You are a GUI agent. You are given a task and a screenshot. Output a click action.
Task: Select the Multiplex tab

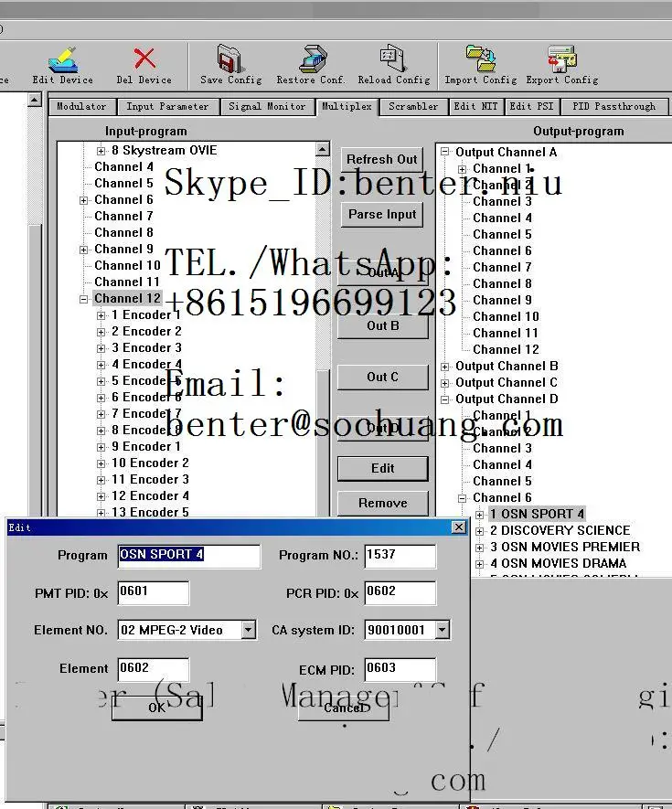click(x=347, y=106)
